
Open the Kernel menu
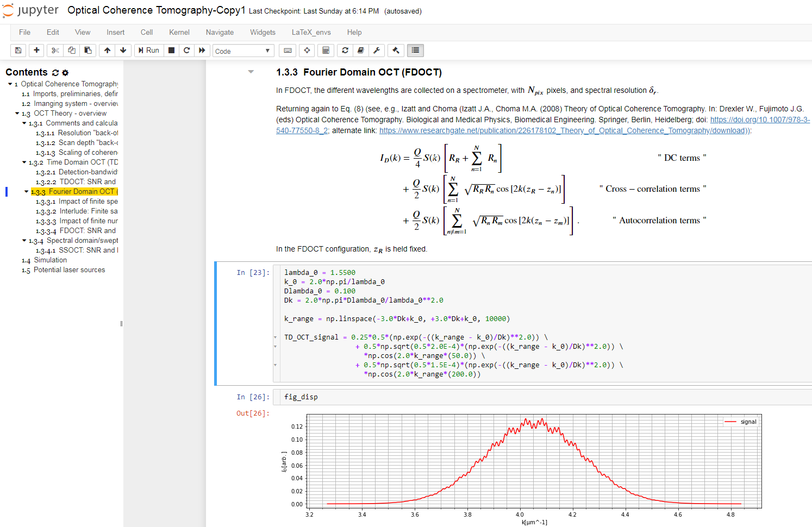click(179, 33)
